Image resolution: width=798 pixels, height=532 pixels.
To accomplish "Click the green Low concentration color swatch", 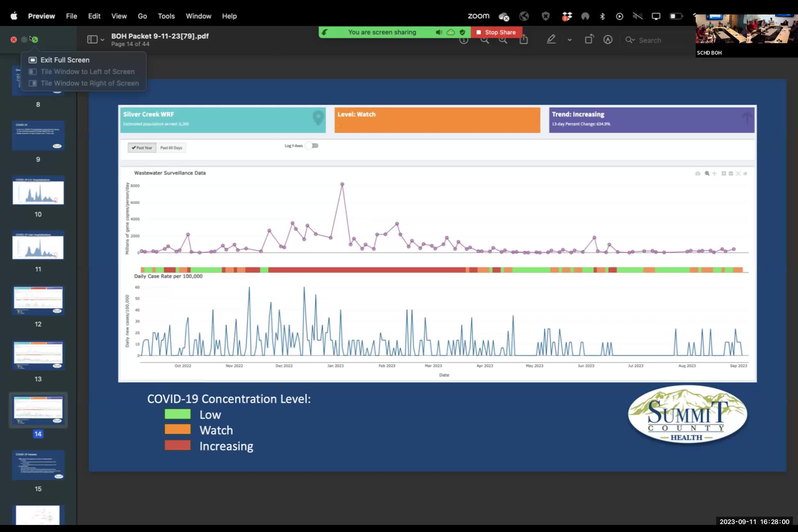I will click(177, 414).
